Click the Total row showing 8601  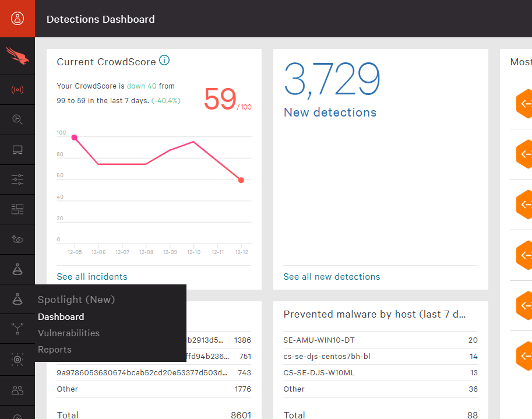pyautogui.click(x=154, y=414)
